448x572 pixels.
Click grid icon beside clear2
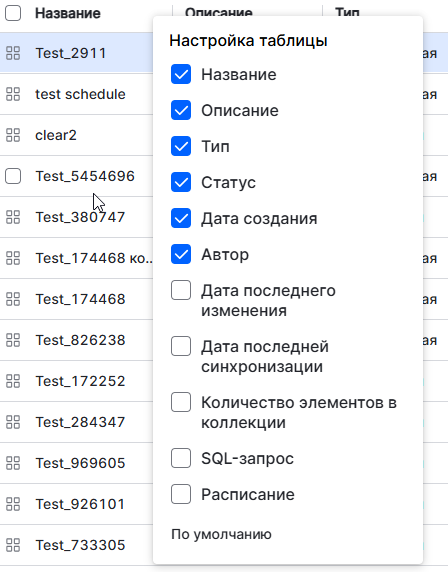[13, 135]
